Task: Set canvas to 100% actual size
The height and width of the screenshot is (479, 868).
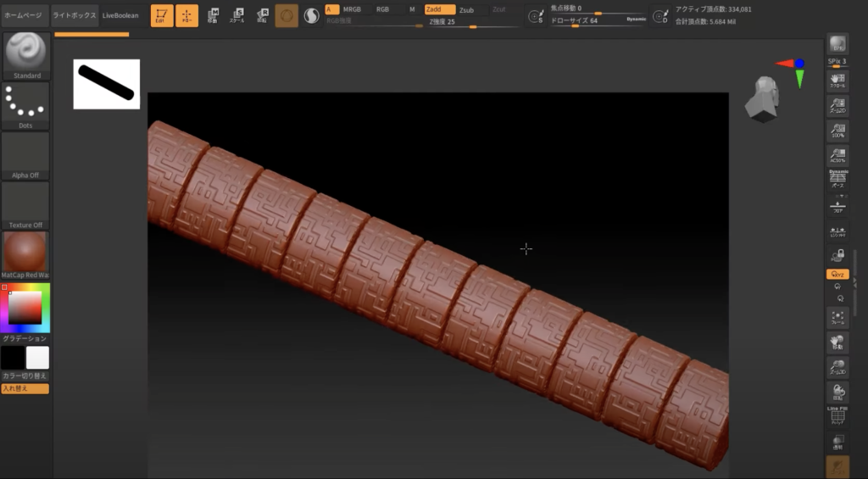Action: pyautogui.click(x=837, y=131)
